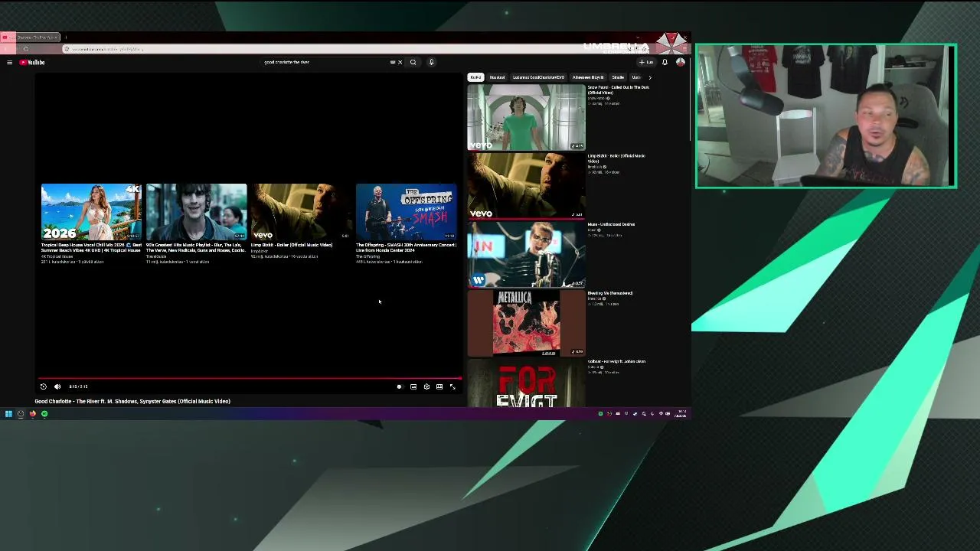Image resolution: width=980 pixels, height=551 pixels.
Task: Open the Limp Bizkit sidebar video thumbnail
Action: coord(526,186)
